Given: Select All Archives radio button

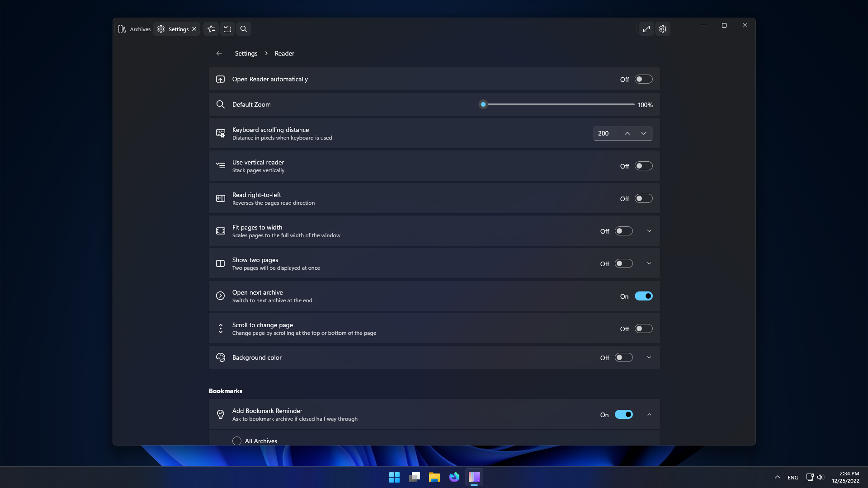Looking at the screenshot, I should 237,441.
